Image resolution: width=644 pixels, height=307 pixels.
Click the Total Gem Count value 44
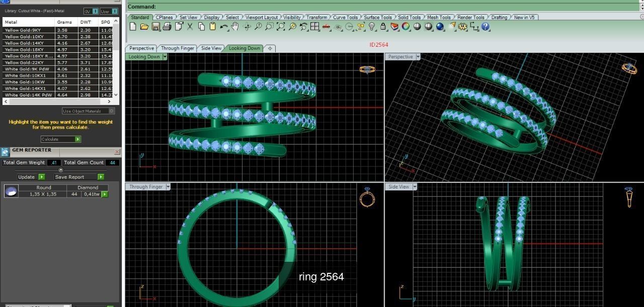pos(112,162)
